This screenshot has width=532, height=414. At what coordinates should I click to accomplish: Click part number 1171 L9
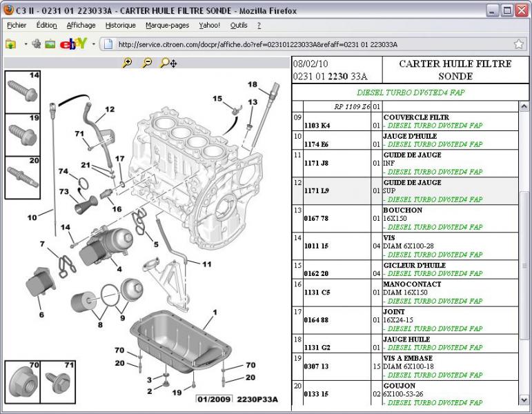(317, 190)
